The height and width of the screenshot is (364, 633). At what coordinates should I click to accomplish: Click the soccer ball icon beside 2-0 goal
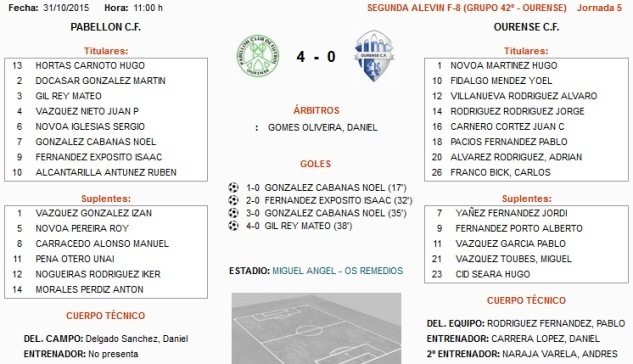coord(233,200)
